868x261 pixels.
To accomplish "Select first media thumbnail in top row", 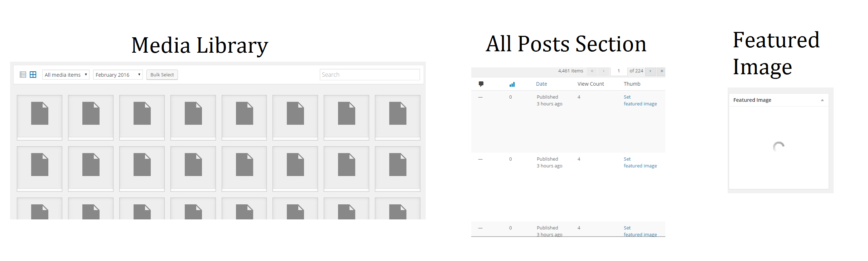I will pyautogui.click(x=39, y=118).
